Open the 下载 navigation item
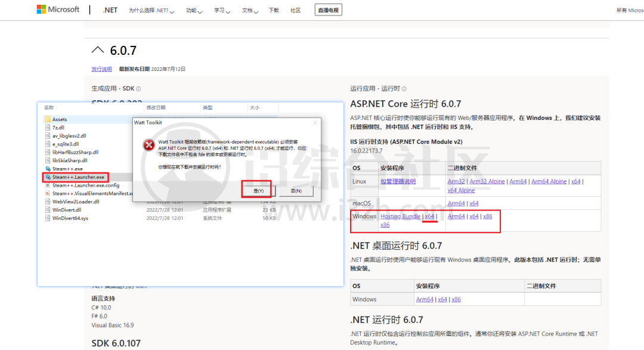The image size is (644, 350). [x=274, y=10]
